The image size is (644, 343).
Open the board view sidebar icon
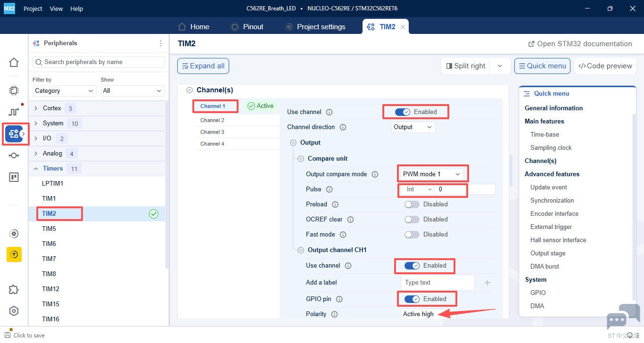[x=14, y=177]
